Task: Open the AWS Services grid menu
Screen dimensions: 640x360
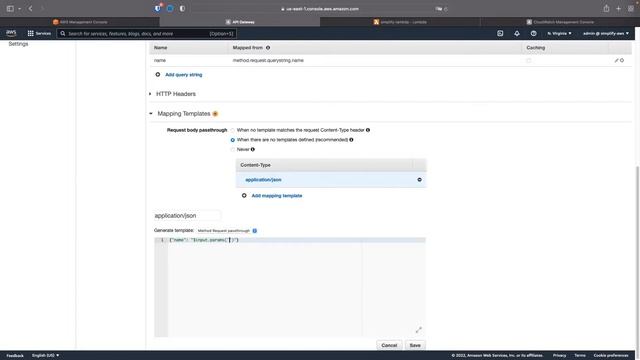Action: pos(39,33)
